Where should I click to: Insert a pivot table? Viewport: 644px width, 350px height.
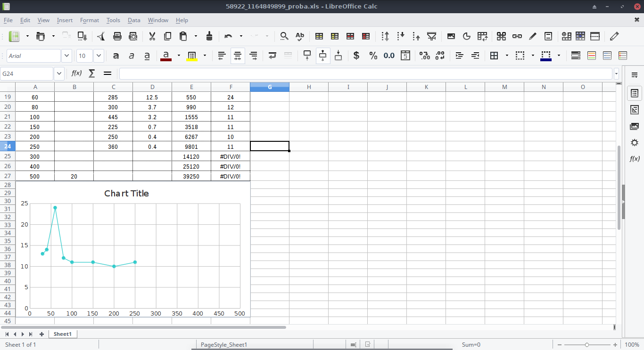tap(482, 36)
